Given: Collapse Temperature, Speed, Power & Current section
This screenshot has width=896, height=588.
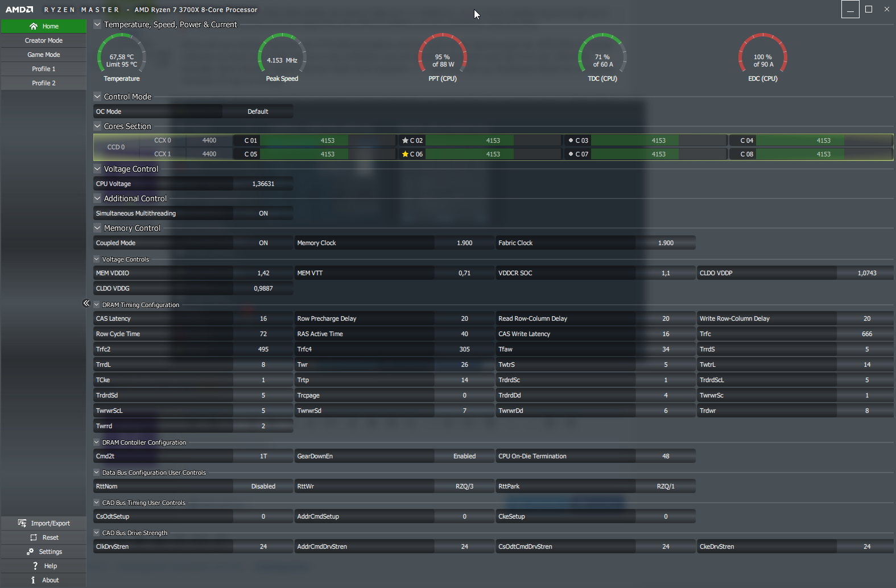Looking at the screenshot, I should tap(97, 24).
